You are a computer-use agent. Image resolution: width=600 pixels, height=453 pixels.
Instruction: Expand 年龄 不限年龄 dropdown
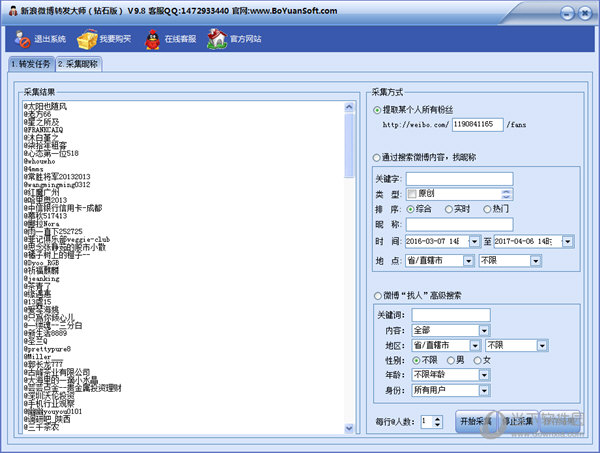484,375
